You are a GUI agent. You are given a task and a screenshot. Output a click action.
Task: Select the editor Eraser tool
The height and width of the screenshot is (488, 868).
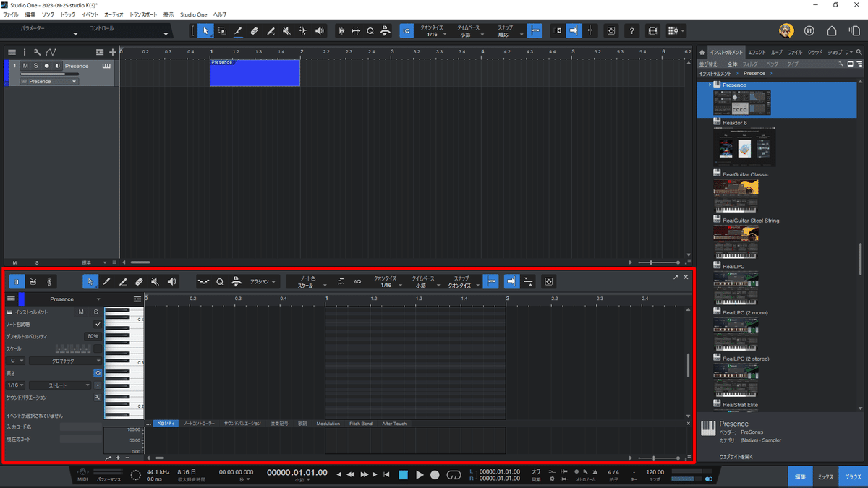click(x=139, y=281)
